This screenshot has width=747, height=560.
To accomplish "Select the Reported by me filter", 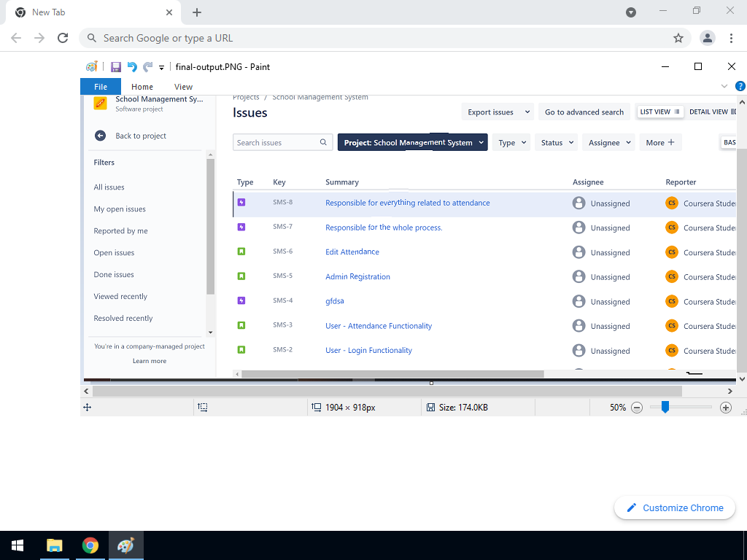I will [x=120, y=231].
